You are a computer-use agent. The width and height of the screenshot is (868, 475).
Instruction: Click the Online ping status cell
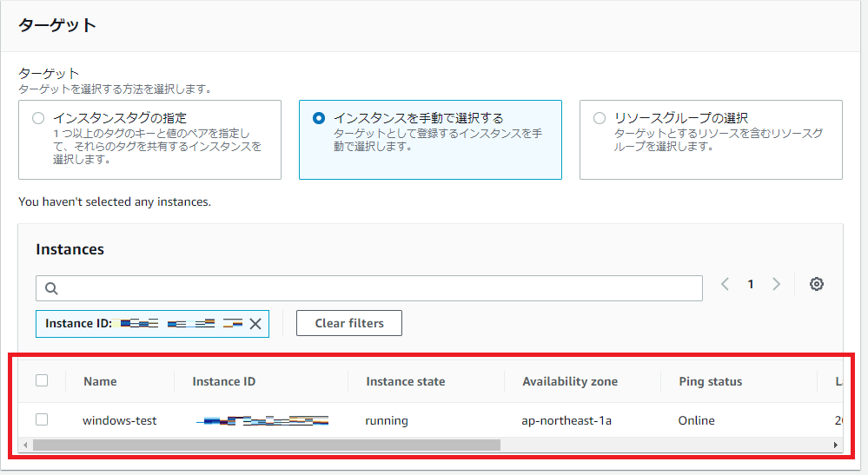(x=696, y=421)
